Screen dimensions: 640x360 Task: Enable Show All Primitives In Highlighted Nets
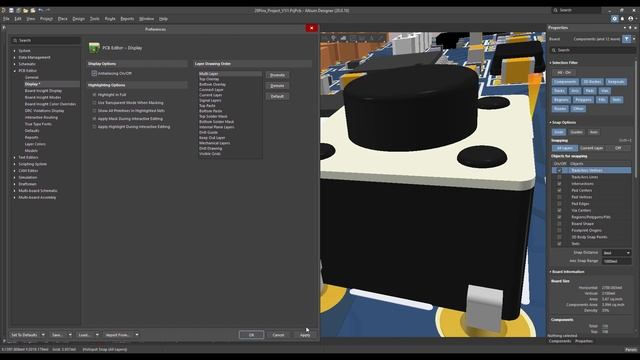pos(94,111)
